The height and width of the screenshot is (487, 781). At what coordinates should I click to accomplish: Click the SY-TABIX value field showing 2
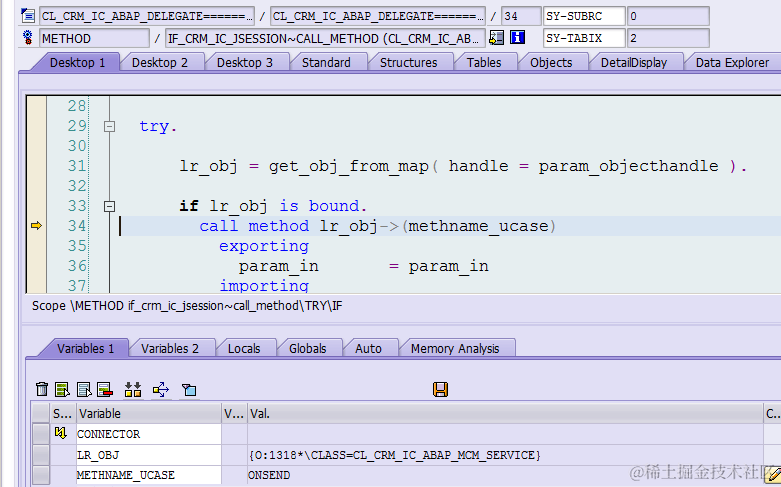tap(668, 38)
